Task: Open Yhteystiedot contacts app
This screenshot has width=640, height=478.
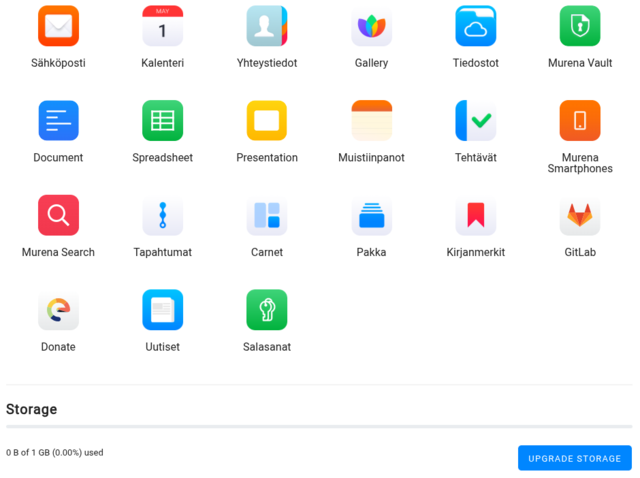Action: (x=267, y=26)
